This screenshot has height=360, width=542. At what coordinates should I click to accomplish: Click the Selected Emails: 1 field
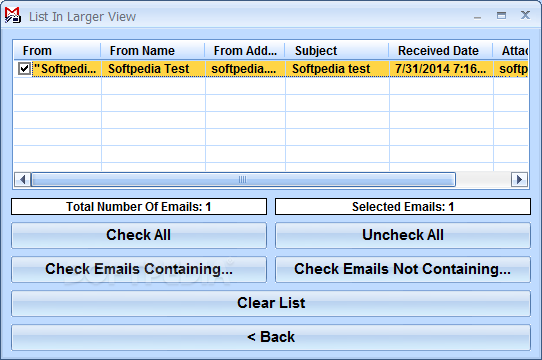point(403,207)
